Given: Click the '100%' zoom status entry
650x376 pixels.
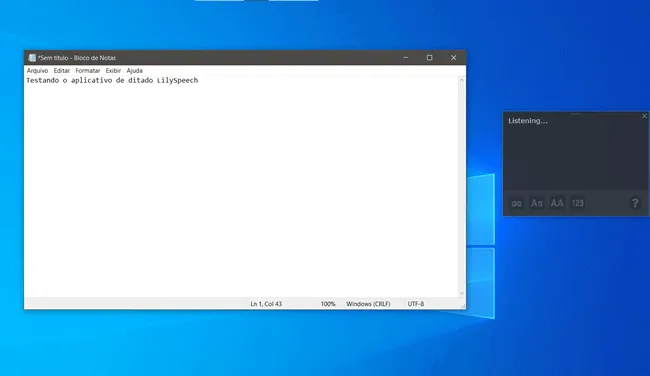Looking at the screenshot, I should (x=328, y=304).
